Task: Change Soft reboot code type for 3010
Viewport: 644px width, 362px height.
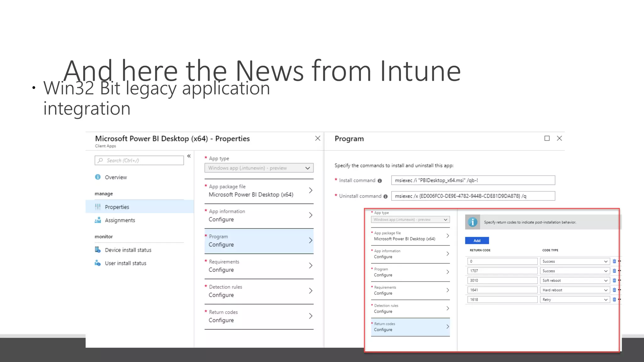Action: (575, 281)
